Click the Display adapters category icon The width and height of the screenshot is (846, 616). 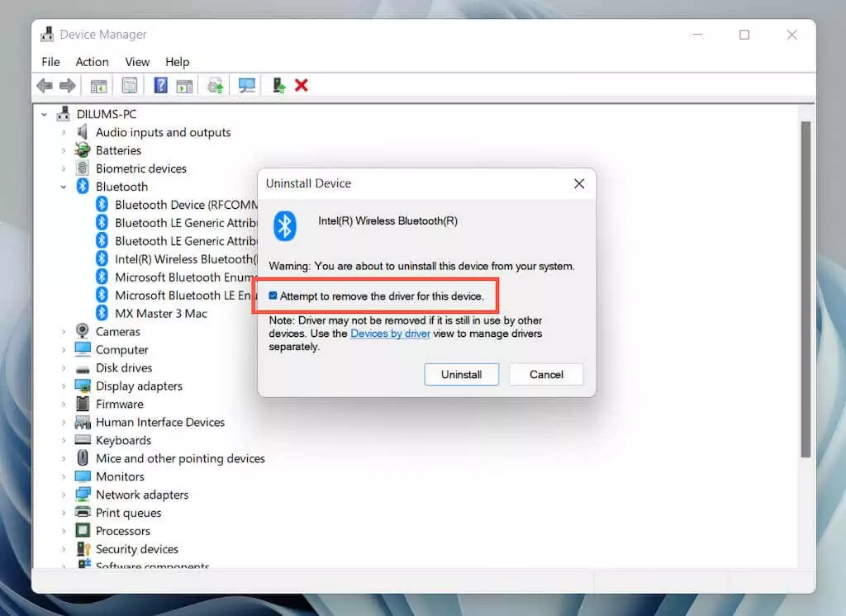tap(83, 386)
